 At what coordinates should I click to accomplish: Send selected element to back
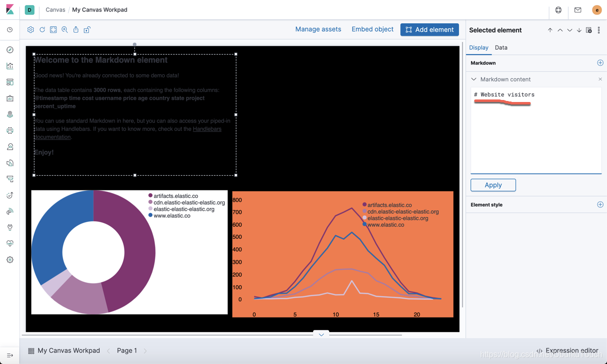pos(579,30)
